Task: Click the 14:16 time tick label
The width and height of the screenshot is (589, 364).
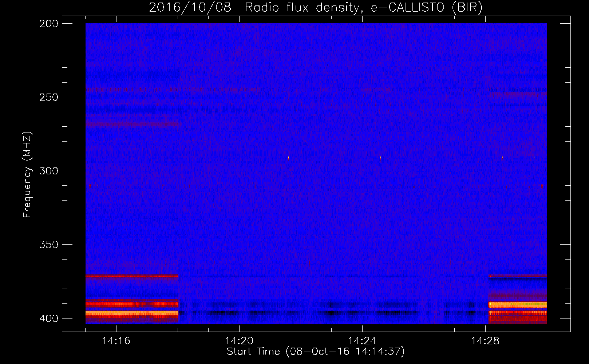Action: pyautogui.click(x=116, y=341)
